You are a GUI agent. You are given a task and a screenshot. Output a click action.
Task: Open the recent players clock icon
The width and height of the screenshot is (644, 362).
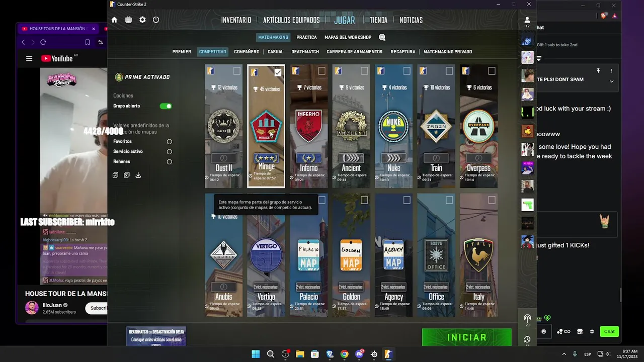coord(527,339)
